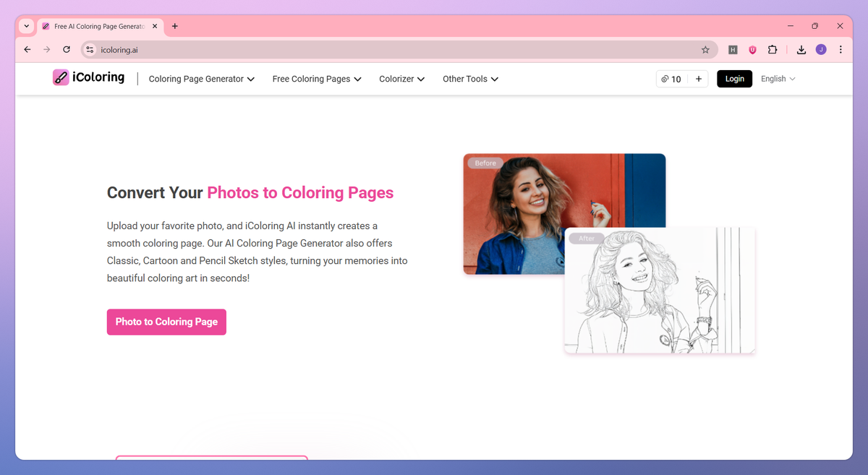Expand the Other Tools menu
The height and width of the screenshot is (475, 868).
(x=470, y=79)
